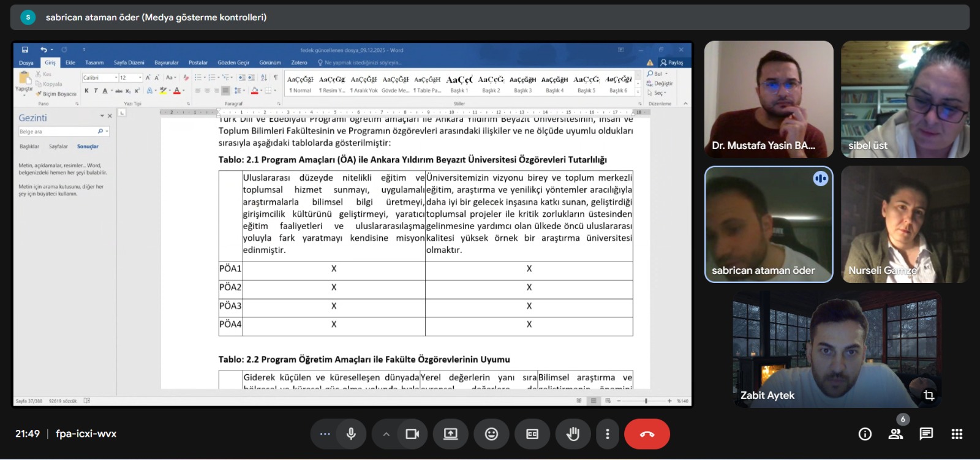Open the emoji reactions panel
Image resolution: width=980 pixels, height=460 pixels.
491,434
